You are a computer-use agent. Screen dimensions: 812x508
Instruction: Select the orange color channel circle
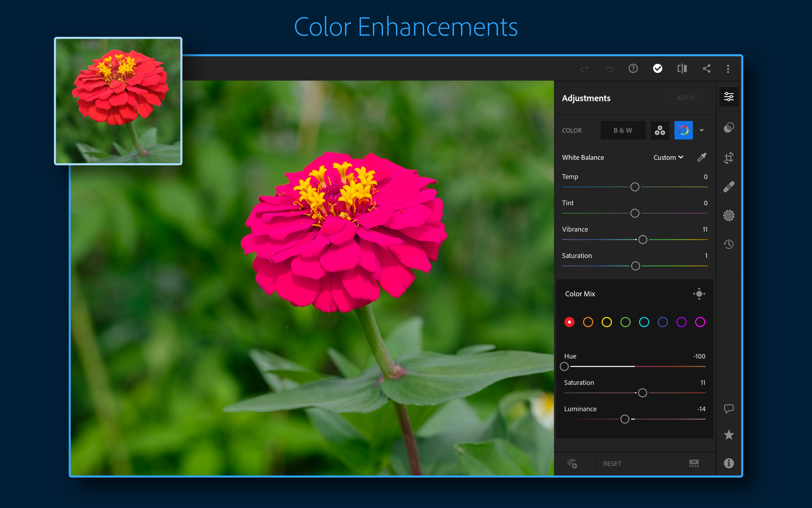(x=588, y=322)
